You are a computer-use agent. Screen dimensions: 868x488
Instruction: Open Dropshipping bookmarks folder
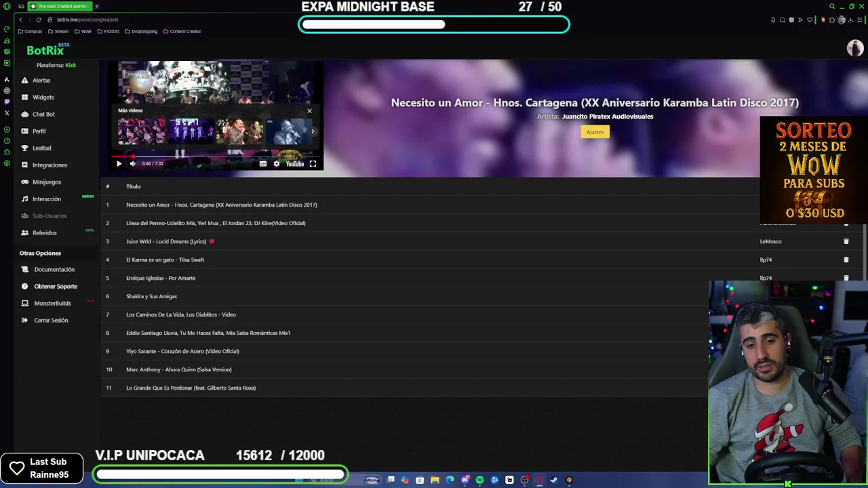click(x=140, y=31)
